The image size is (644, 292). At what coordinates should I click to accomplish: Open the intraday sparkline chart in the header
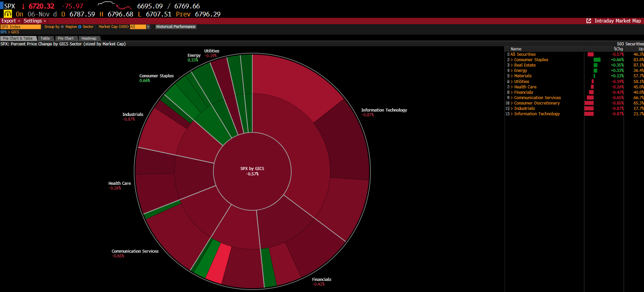click(115, 5)
